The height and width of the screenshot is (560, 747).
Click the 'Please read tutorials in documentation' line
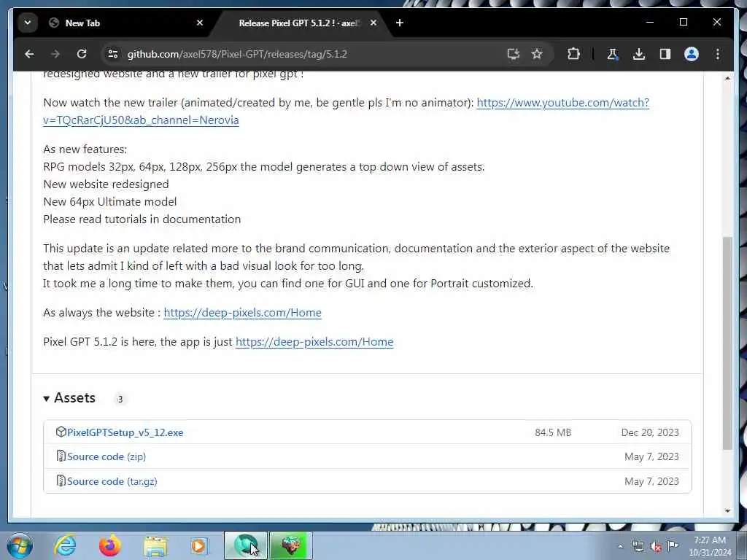142,219
